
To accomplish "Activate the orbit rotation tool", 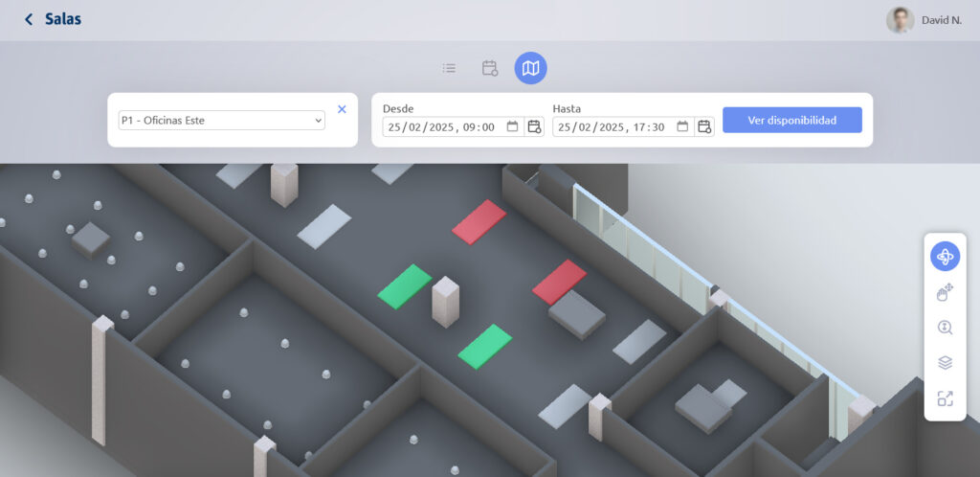I will 945,257.
